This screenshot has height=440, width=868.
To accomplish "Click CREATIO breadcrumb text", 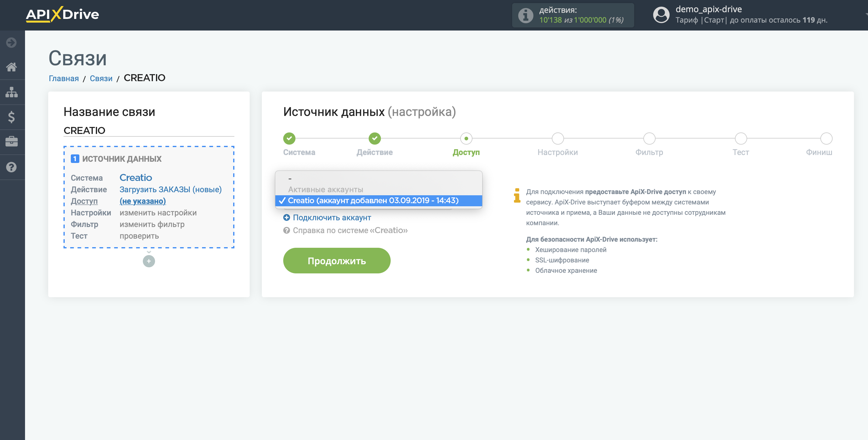I will point(145,78).
